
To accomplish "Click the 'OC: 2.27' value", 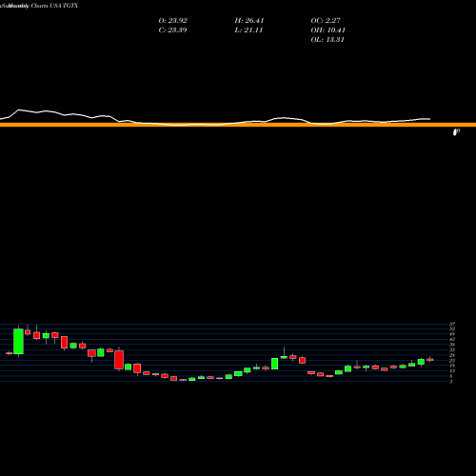I will tap(326, 21).
